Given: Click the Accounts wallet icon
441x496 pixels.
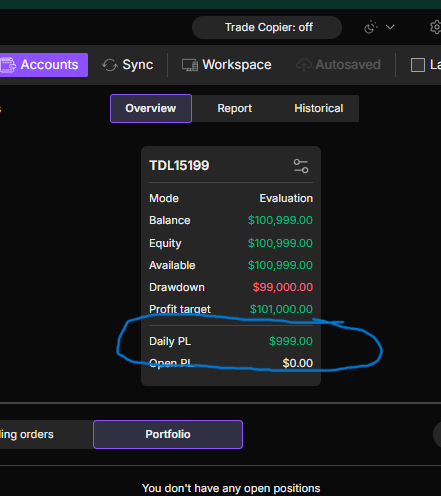Looking at the screenshot, I should tap(8, 65).
